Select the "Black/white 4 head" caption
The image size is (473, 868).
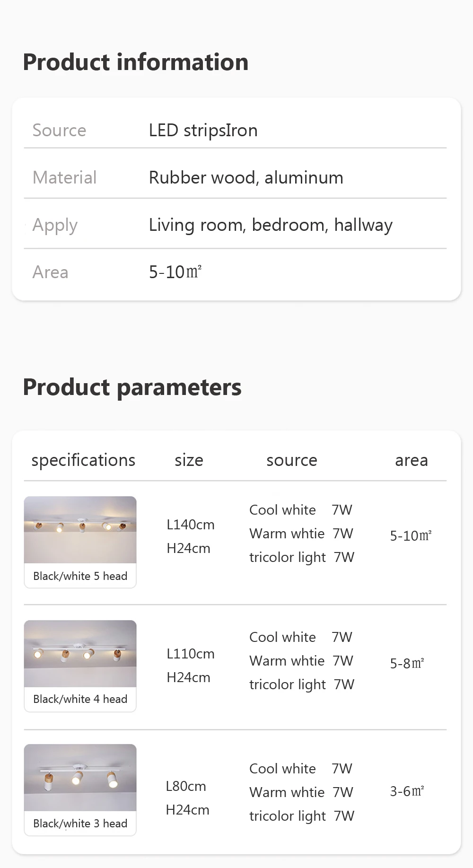click(80, 699)
